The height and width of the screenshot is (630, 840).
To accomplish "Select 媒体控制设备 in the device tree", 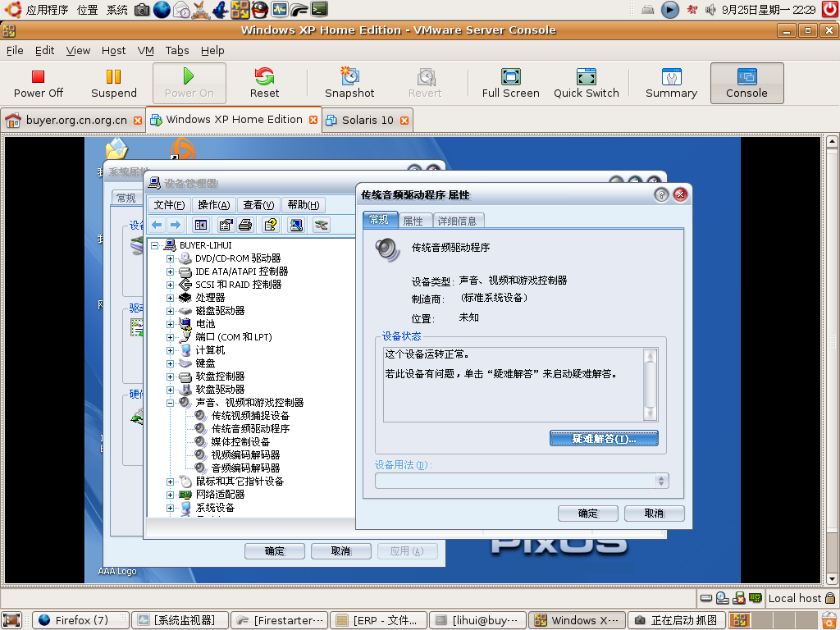I will point(240,442).
